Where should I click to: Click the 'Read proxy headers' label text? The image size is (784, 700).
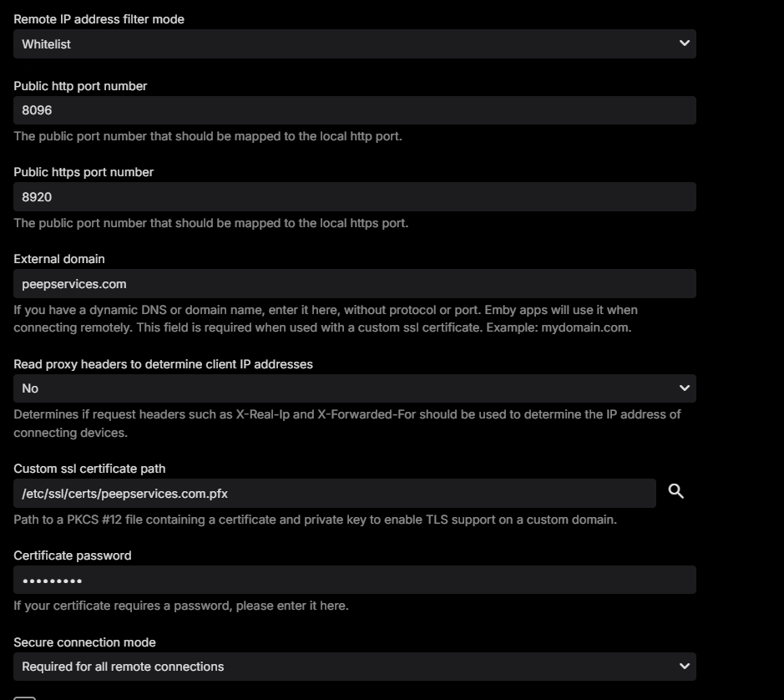click(x=163, y=364)
